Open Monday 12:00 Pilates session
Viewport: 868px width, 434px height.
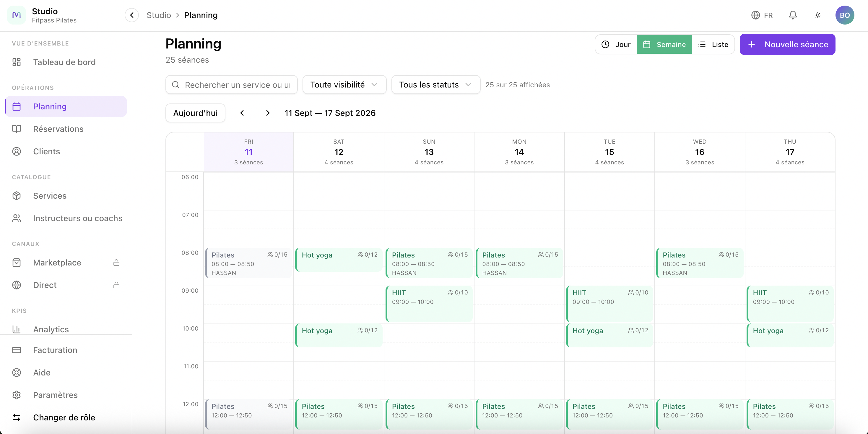click(x=519, y=414)
